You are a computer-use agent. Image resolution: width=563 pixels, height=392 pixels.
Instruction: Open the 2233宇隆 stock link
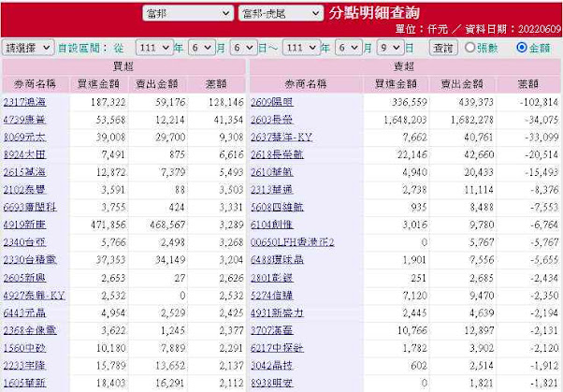(x=24, y=366)
